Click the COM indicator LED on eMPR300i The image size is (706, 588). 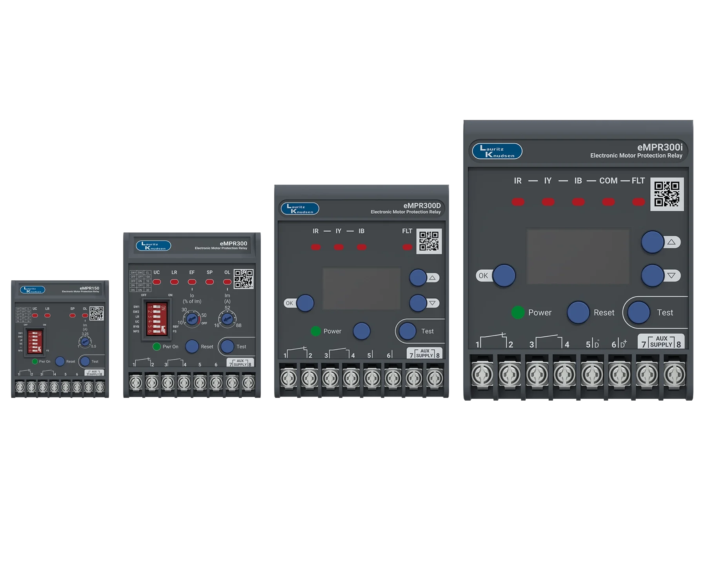click(x=608, y=201)
